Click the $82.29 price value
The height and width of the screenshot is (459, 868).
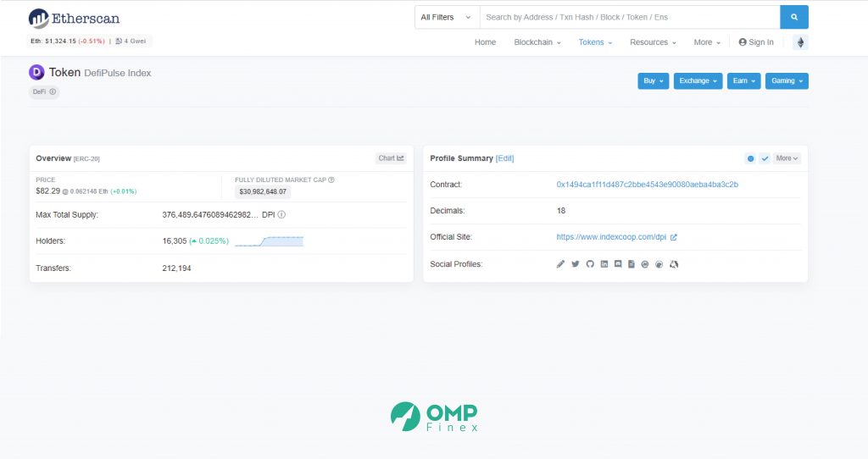click(x=47, y=191)
